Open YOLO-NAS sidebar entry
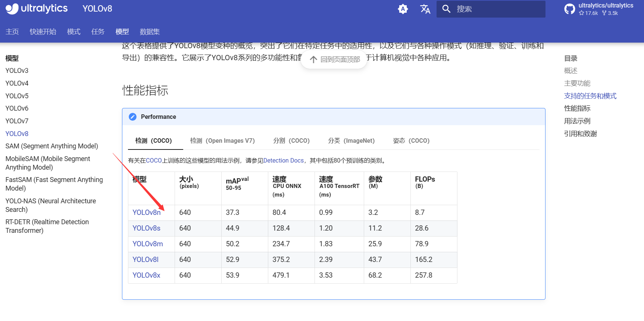644x321 pixels. coord(51,205)
